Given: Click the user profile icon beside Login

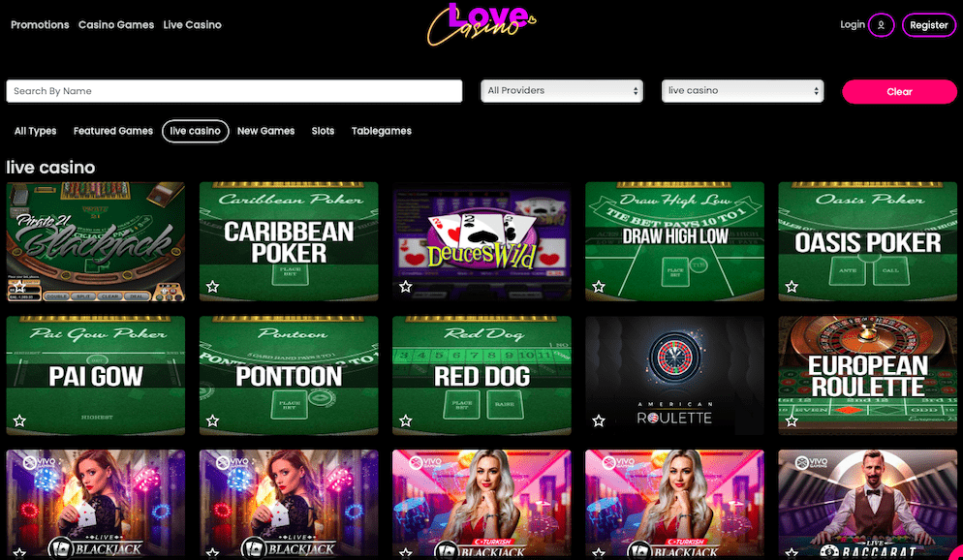Looking at the screenshot, I should pos(881,25).
